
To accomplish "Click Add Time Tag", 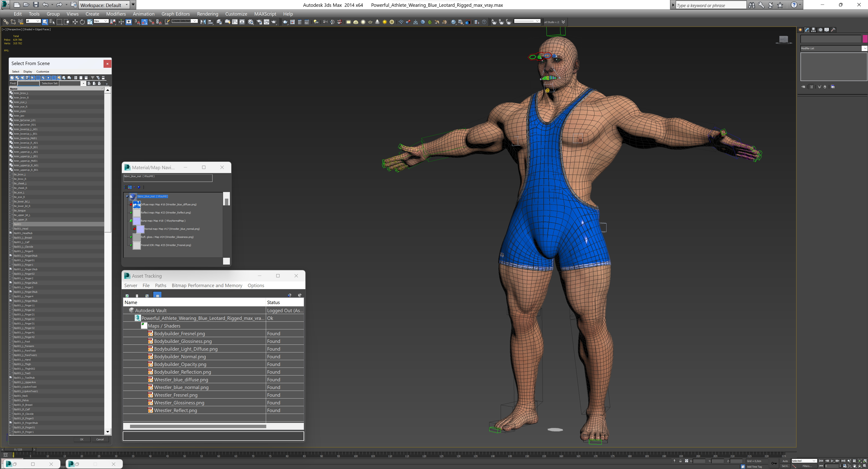I will pyautogui.click(x=754, y=467).
